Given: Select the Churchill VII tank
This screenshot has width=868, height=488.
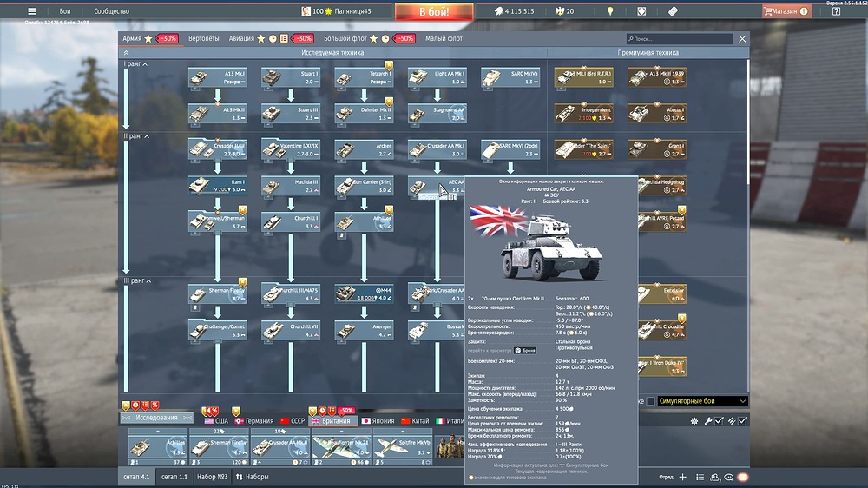Looking at the screenshot, I should tap(291, 330).
